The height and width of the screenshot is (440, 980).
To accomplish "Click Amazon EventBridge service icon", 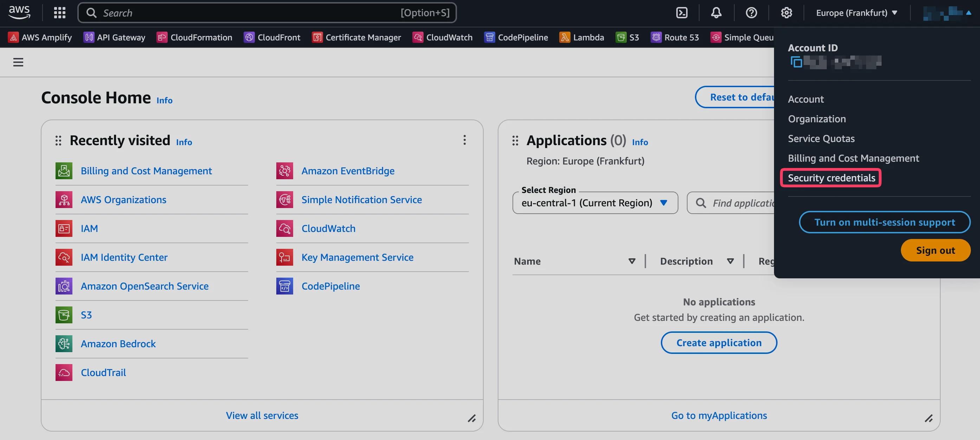I will point(285,171).
